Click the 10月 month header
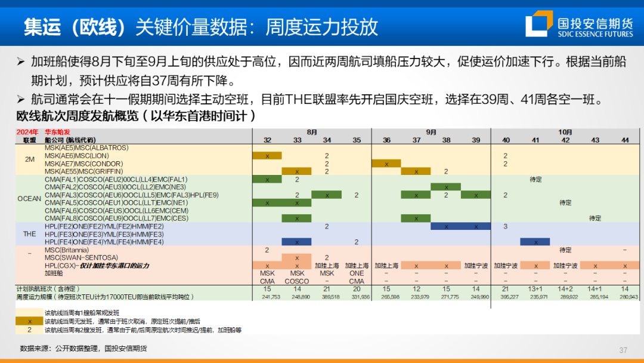Screen dimensions: 644x363 tap(565, 133)
